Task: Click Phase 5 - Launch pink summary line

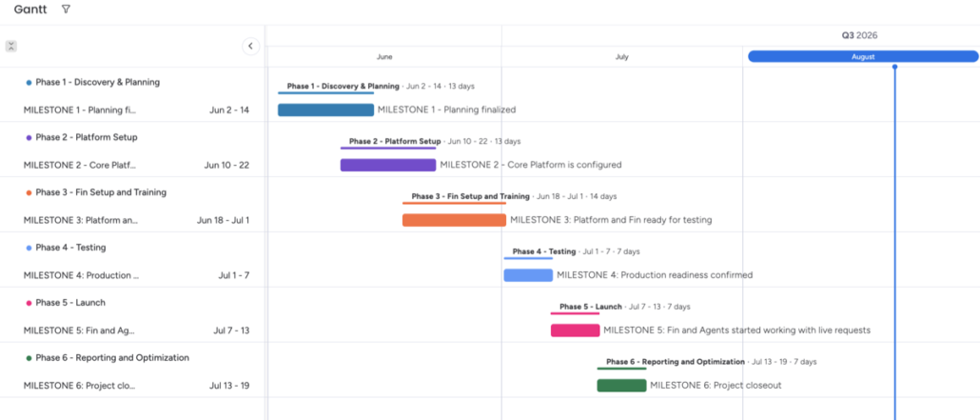Action: 575,313
